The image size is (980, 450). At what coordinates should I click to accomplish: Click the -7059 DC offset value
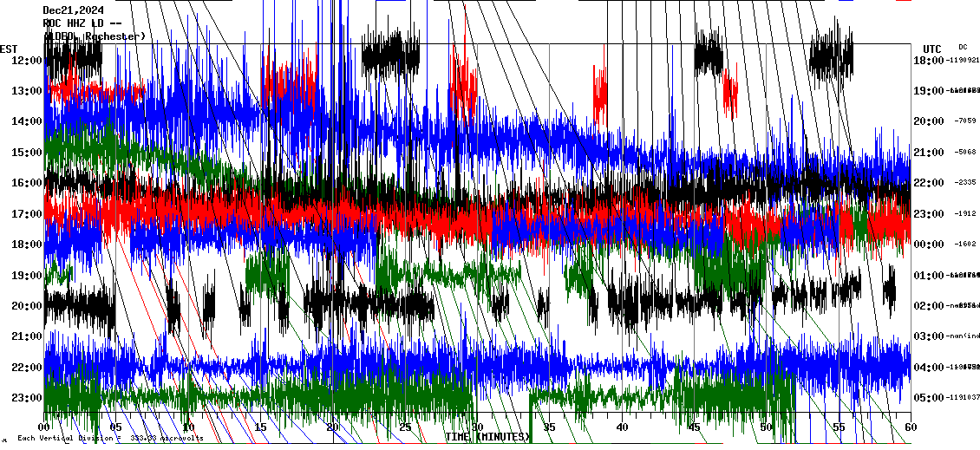point(965,121)
